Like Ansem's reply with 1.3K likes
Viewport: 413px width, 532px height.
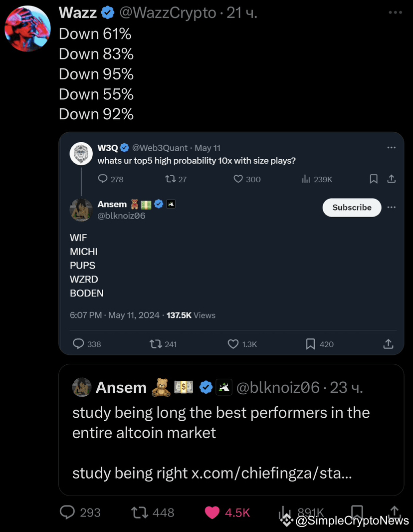pyautogui.click(x=233, y=344)
